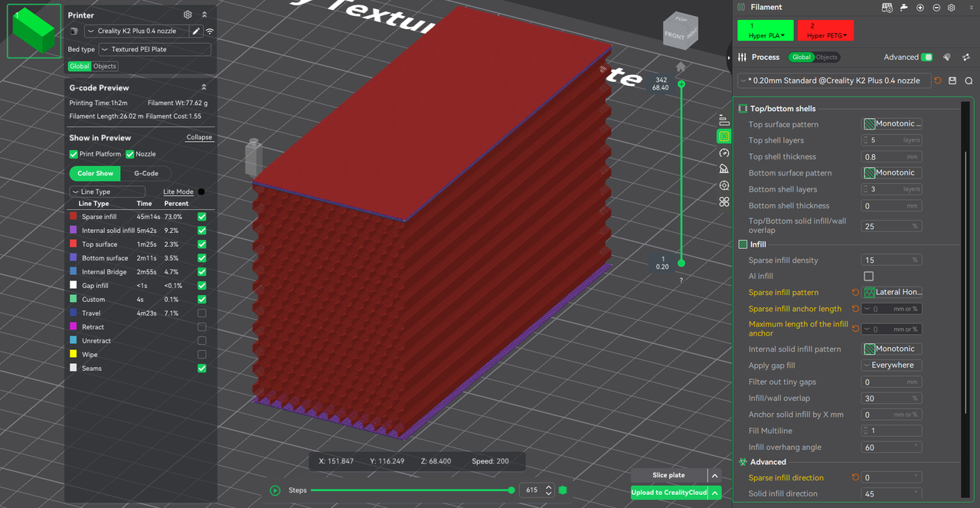
Task: Search process settings with magnifier icon
Action: [x=969, y=80]
